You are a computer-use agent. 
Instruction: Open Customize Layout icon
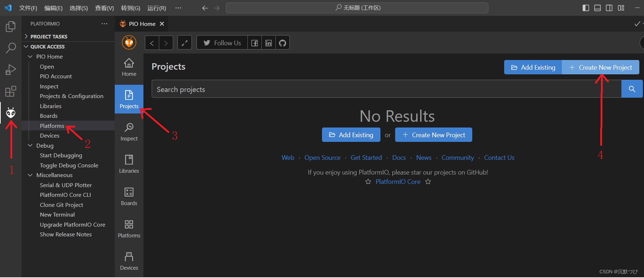(x=621, y=8)
